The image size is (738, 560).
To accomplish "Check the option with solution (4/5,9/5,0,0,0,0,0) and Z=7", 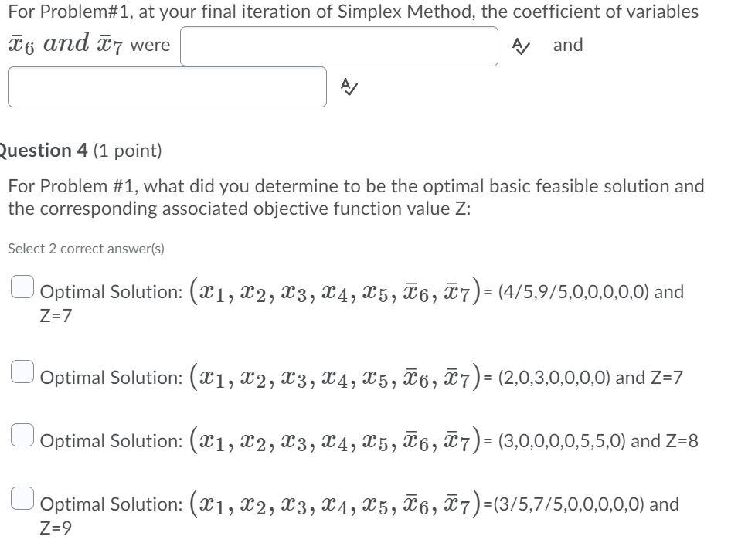I will (22, 287).
